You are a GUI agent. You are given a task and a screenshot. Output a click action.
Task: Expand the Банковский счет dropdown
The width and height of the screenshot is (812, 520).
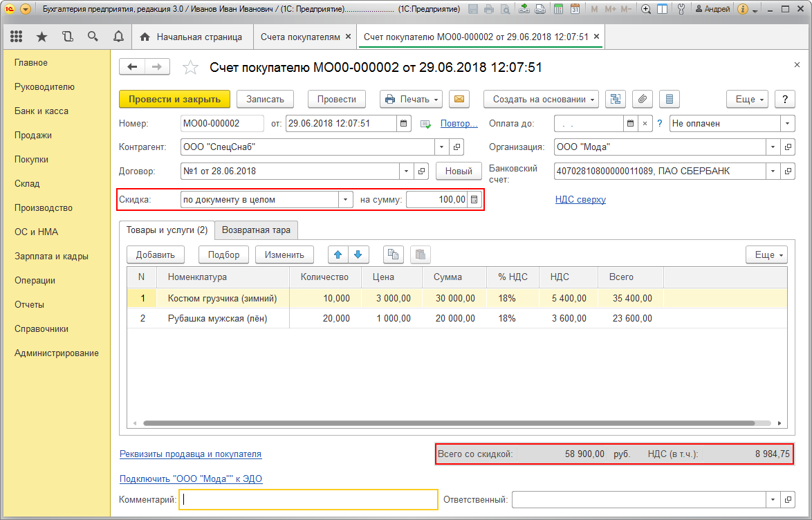pyautogui.click(x=773, y=171)
